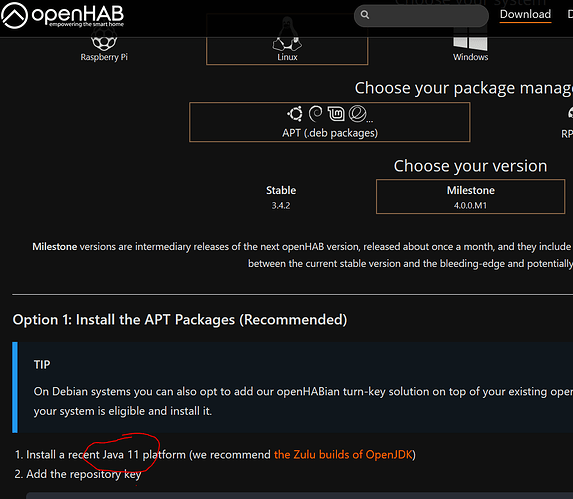Screen dimensions: 573x499
Task: Focus the search input field
Action: (x=421, y=15)
